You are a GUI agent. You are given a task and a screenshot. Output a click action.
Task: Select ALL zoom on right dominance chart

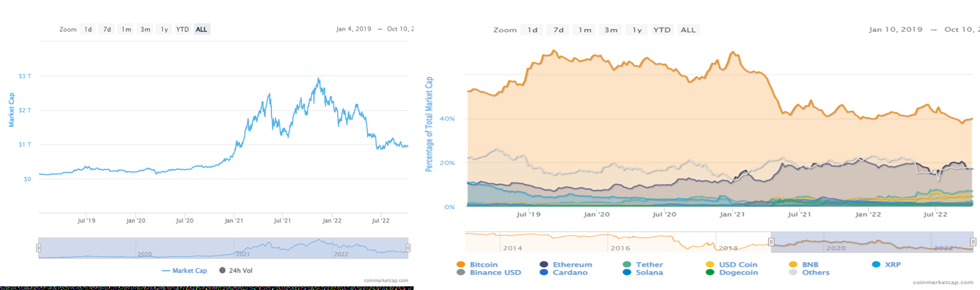click(x=688, y=30)
